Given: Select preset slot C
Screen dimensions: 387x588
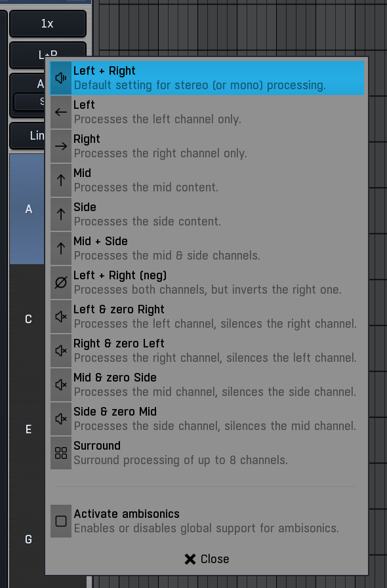Looking at the screenshot, I should [x=27, y=319].
